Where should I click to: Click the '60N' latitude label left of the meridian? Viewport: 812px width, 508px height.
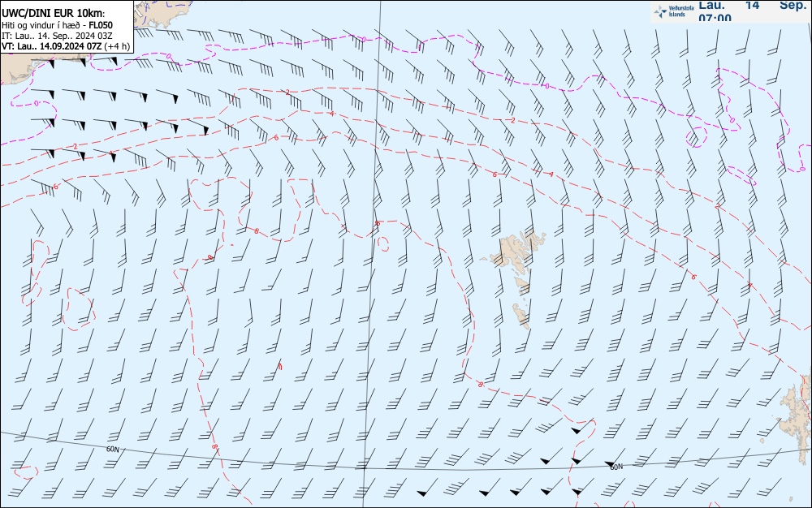tap(112, 450)
